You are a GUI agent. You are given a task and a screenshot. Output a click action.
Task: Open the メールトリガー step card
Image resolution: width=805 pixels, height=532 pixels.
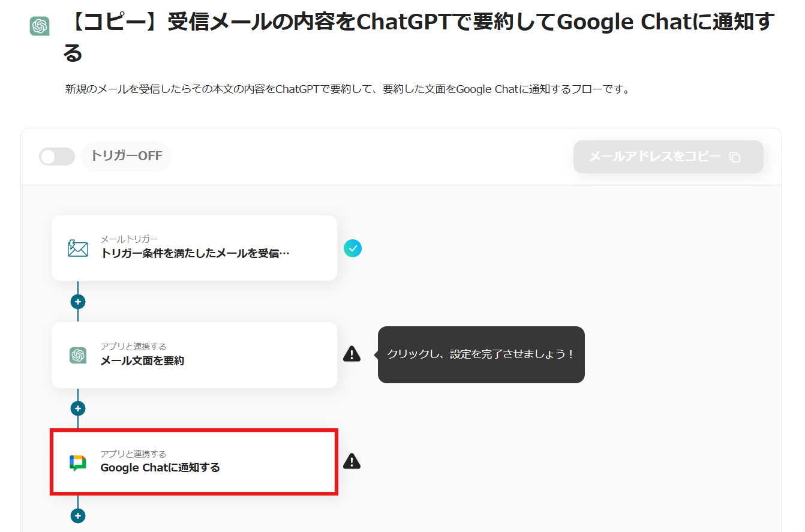pyautogui.click(x=194, y=248)
